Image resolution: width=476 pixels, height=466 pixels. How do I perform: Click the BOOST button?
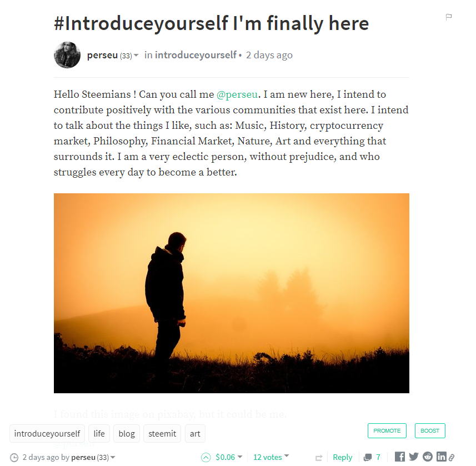pos(430,430)
